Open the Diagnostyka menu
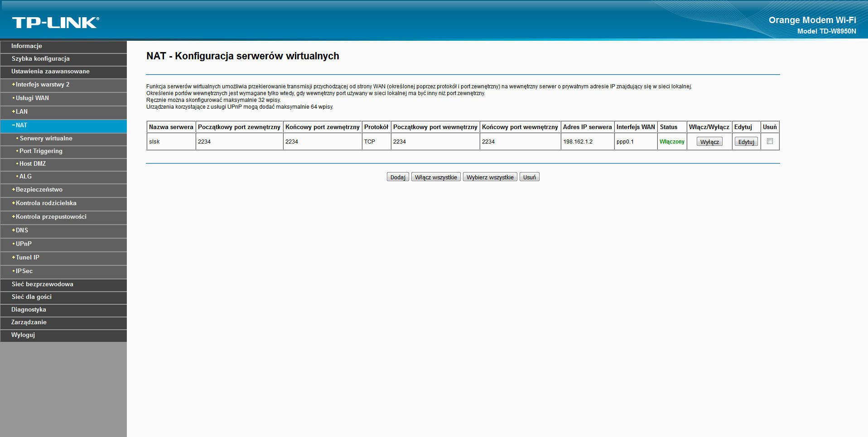The width and height of the screenshot is (868, 437). [x=63, y=310]
